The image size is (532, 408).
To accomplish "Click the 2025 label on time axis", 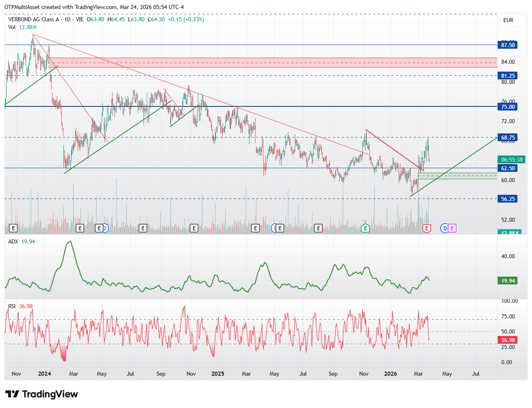I will point(218,374).
